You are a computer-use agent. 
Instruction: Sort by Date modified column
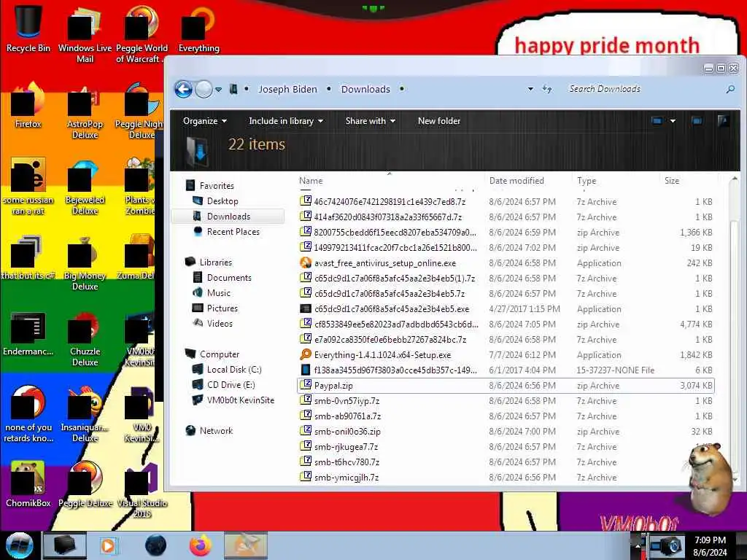coord(516,181)
